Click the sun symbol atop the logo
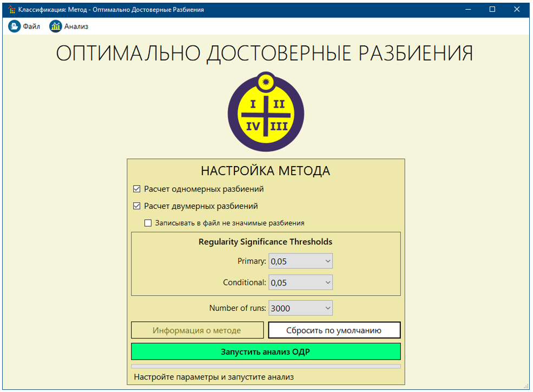The height and width of the screenshot is (392, 533). pyautogui.click(x=265, y=82)
